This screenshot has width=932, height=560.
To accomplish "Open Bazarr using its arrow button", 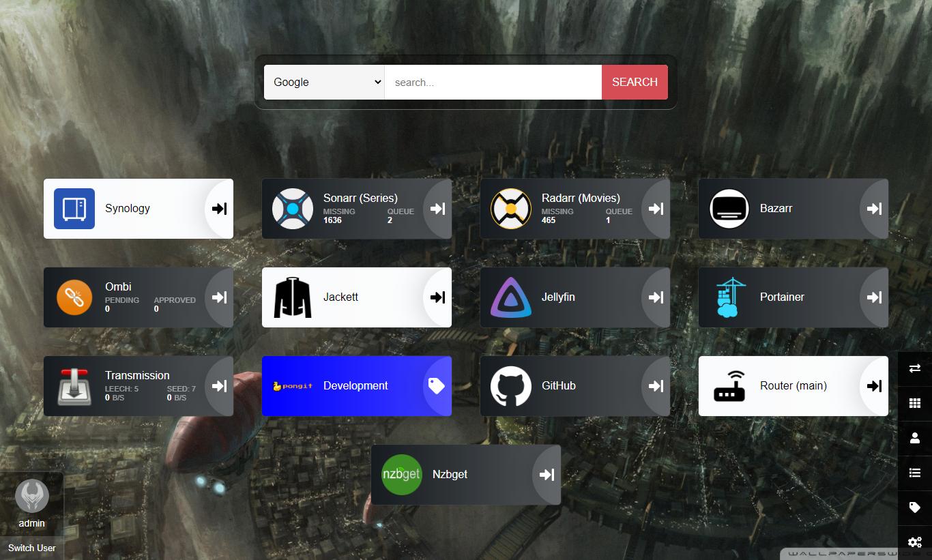I will tap(873, 209).
